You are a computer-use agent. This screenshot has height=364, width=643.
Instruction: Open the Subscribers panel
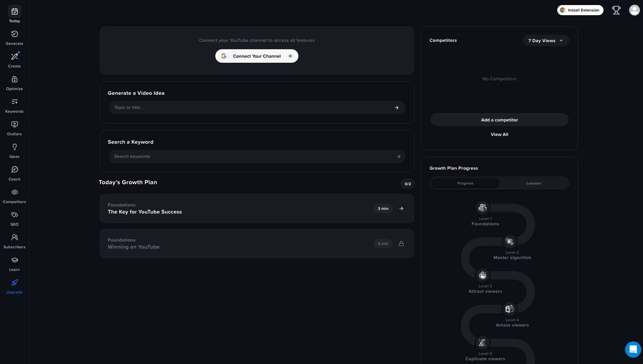(x=14, y=237)
